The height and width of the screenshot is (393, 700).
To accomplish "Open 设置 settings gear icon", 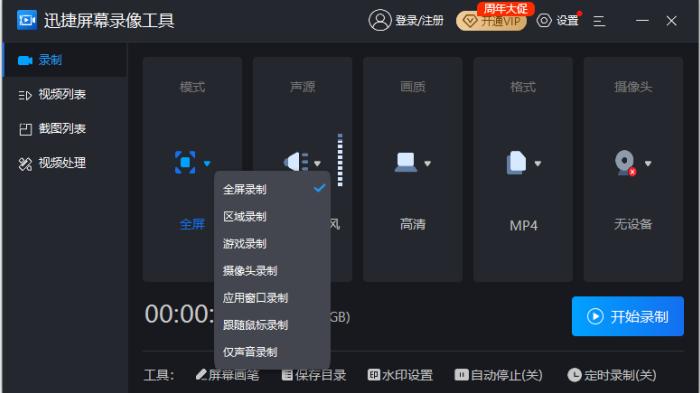I will click(x=544, y=21).
